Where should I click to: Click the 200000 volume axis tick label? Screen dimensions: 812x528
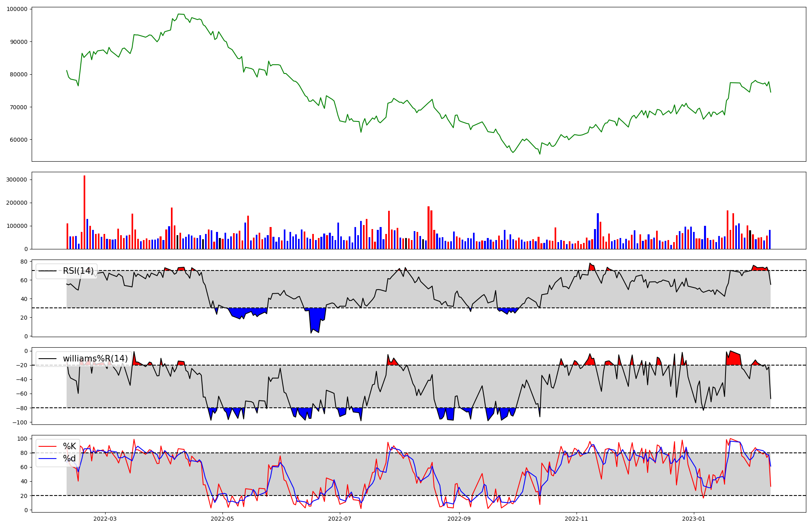tap(17, 203)
